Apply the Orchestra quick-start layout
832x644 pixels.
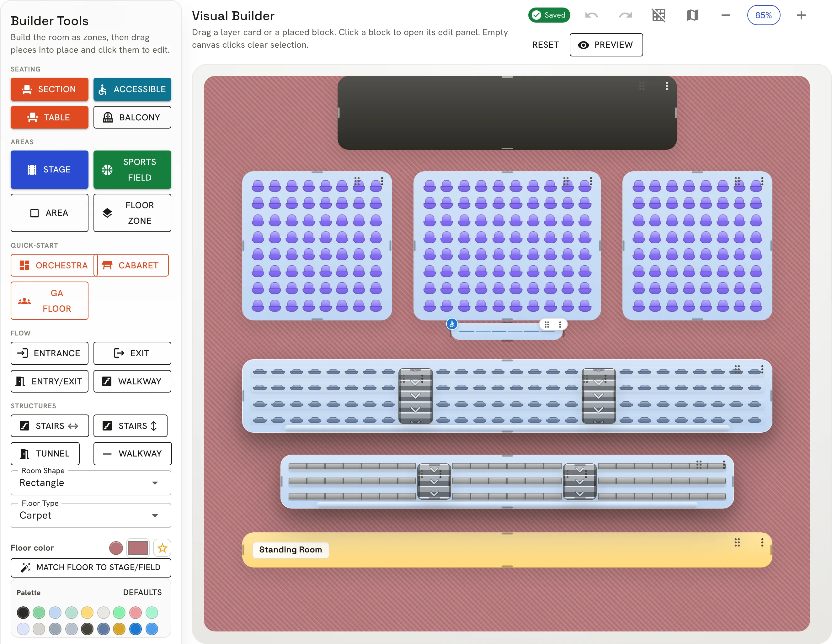click(54, 265)
